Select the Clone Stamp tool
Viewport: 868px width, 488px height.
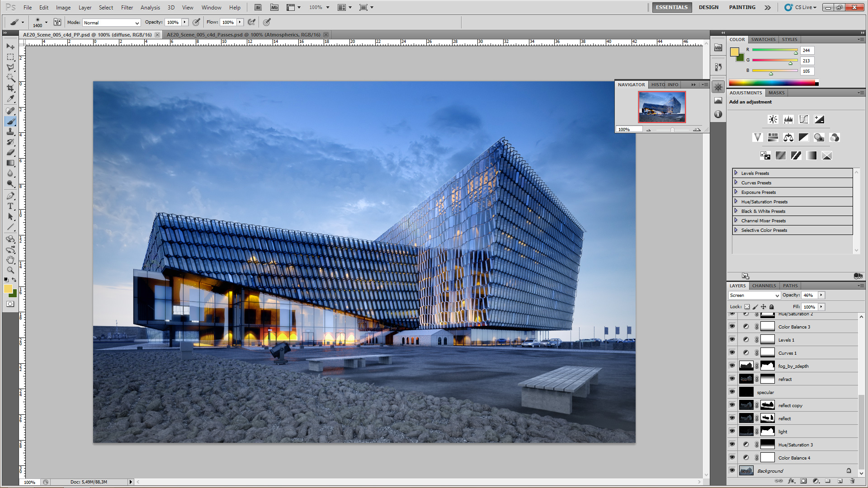coord(10,131)
